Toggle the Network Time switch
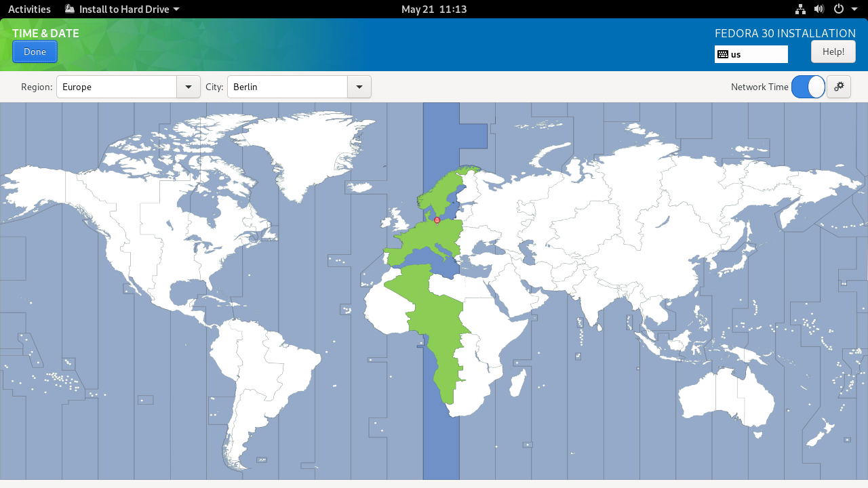This screenshot has height=488, width=868. [x=808, y=87]
